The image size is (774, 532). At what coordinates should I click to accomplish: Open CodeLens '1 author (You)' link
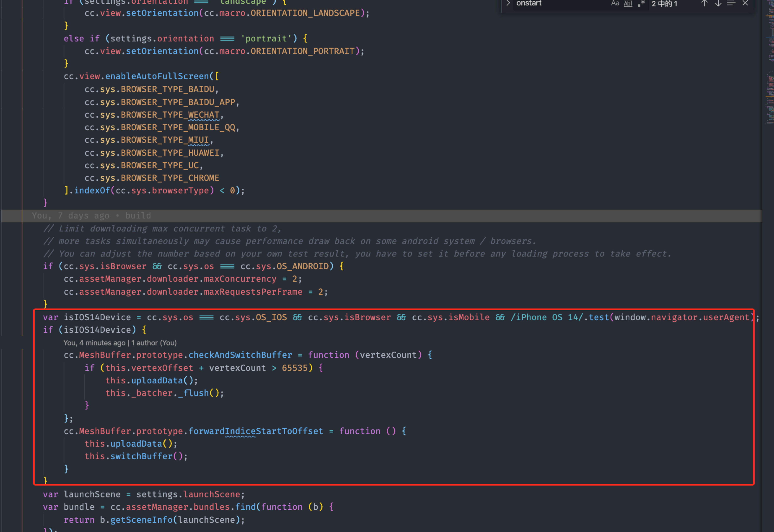[154, 343]
